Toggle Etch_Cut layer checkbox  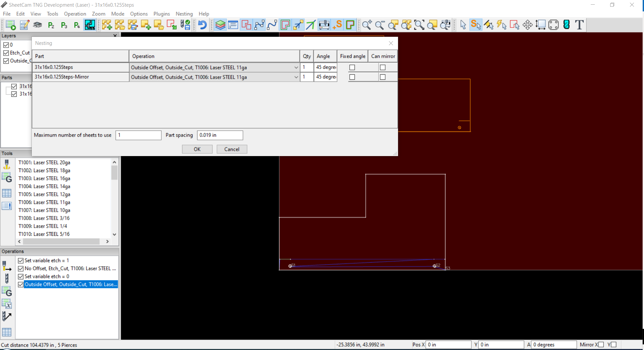coord(6,53)
